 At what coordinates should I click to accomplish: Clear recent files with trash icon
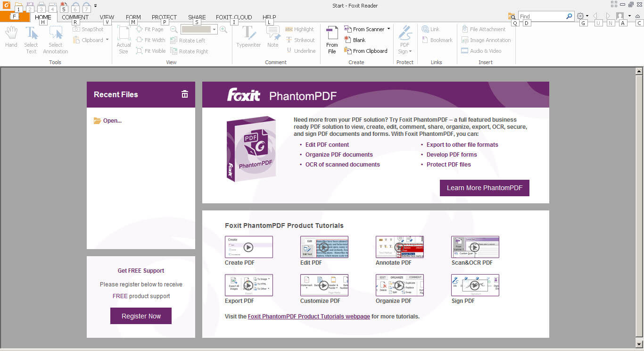coord(185,94)
